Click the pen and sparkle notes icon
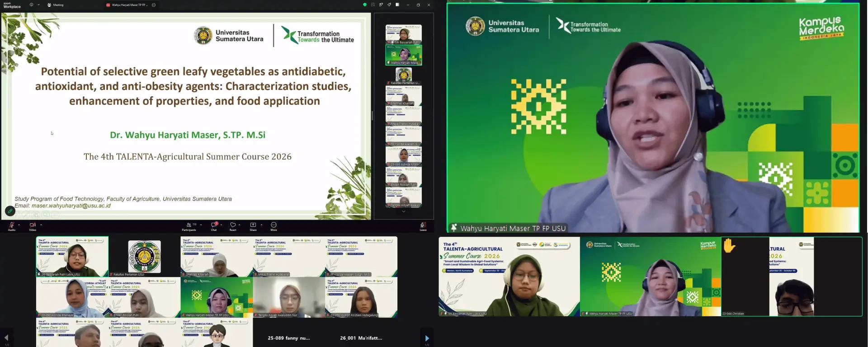 click(x=381, y=5)
